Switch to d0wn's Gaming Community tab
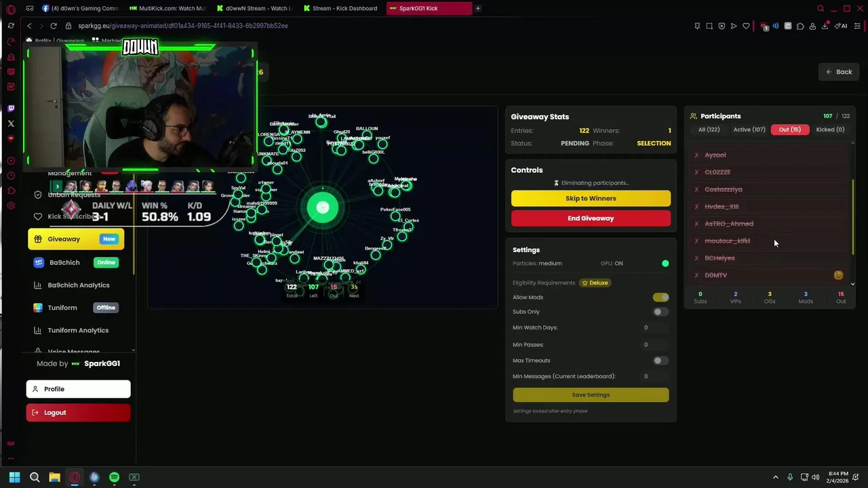The height and width of the screenshot is (488, 868). tap(79, 8)
